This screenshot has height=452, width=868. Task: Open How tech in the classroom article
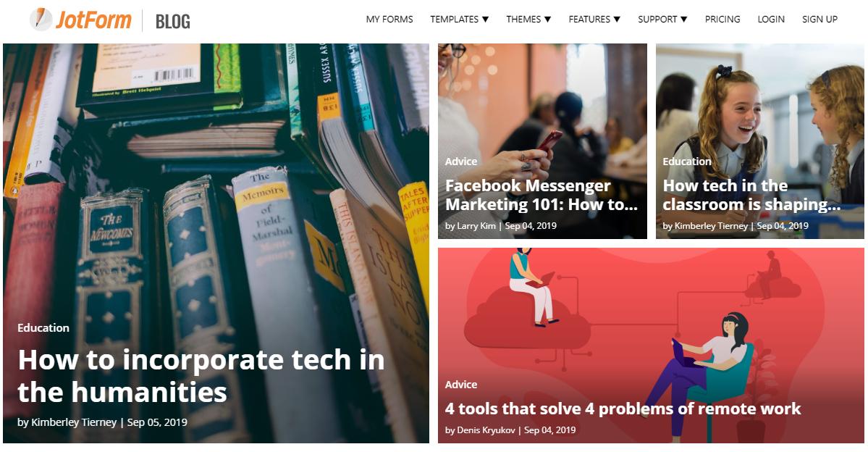click(x=751, y=195)
